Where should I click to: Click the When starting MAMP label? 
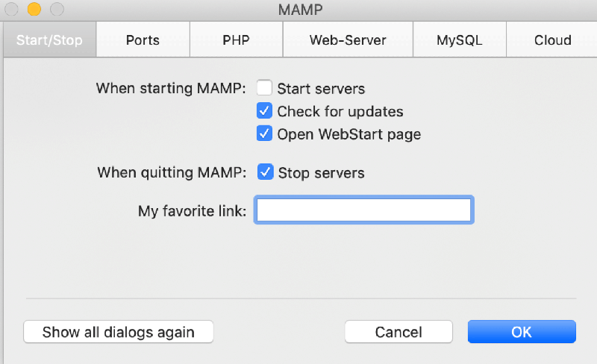coord(171,88)
